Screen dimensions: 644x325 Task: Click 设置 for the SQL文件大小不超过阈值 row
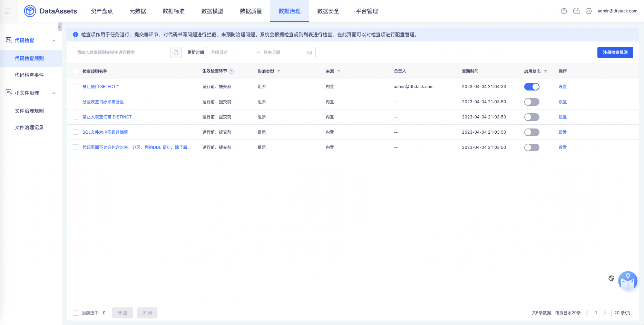[563, 132]
